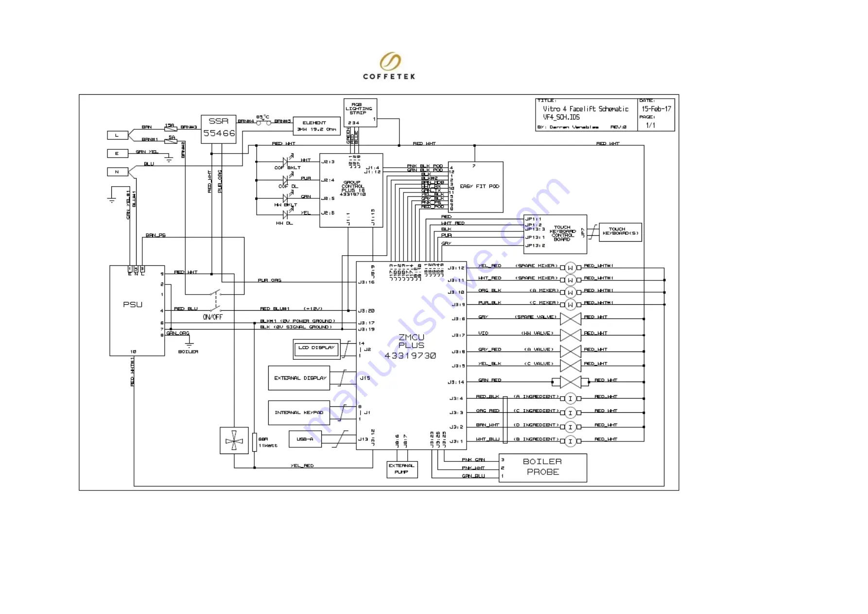Click the PUR_ORG wire label
The height and width of the screenshot is (614, 868).
270,280
